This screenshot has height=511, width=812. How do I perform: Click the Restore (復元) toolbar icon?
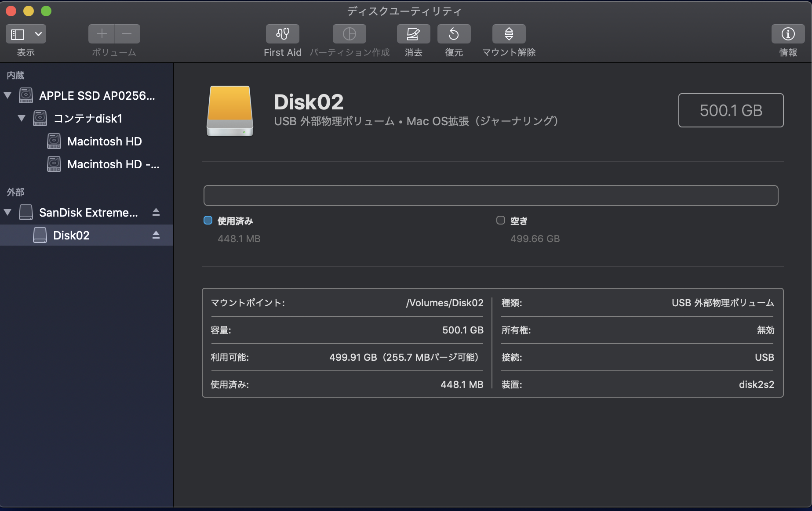[454, 34]
